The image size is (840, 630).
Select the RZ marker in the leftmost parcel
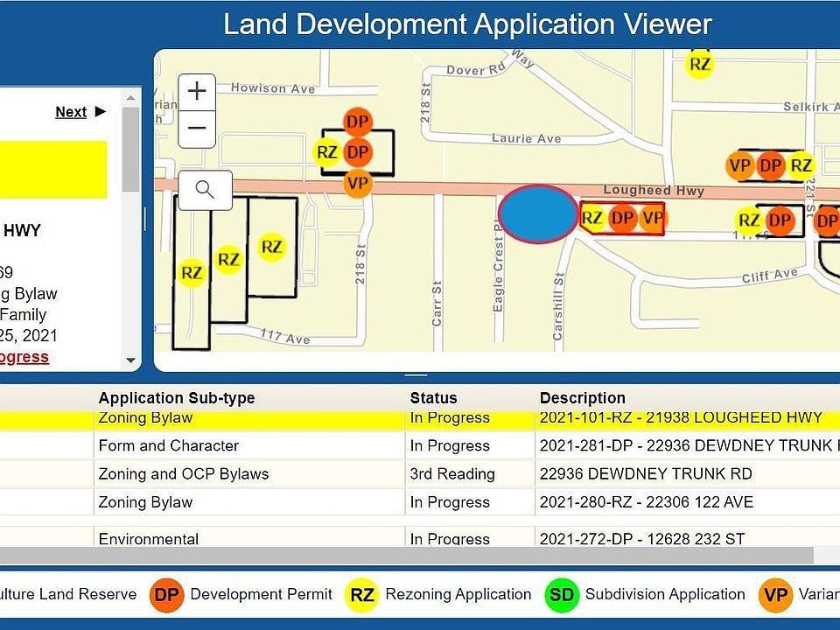click(192, 273)
